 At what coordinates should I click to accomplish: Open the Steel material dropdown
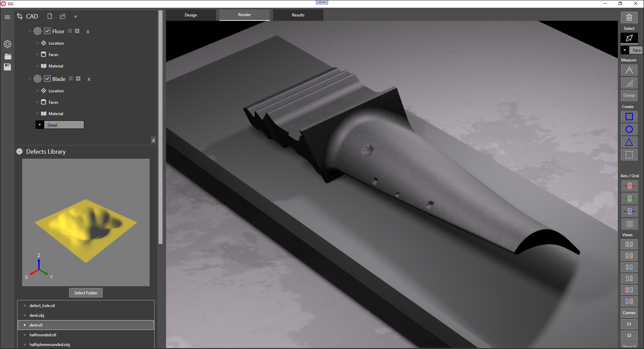point(40,125)
